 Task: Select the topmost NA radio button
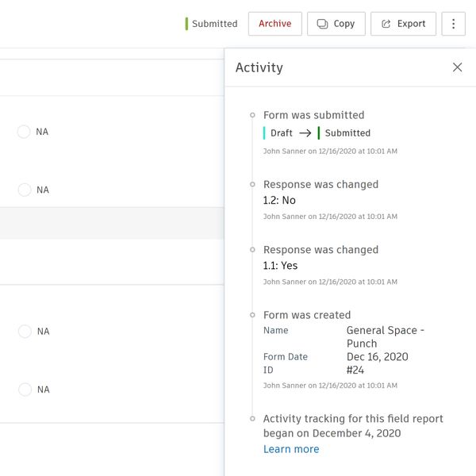tap(24, 132)
